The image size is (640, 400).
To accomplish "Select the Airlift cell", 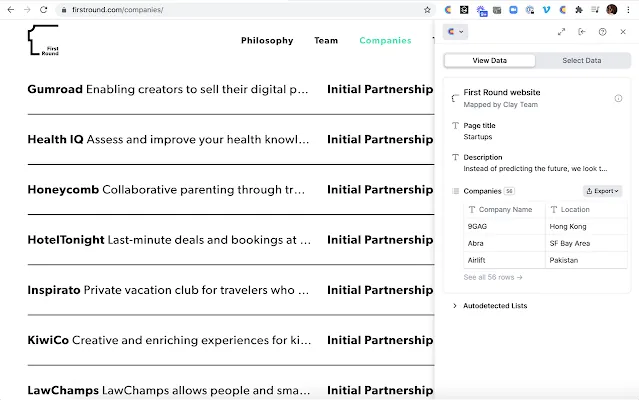I will [504, 260].
